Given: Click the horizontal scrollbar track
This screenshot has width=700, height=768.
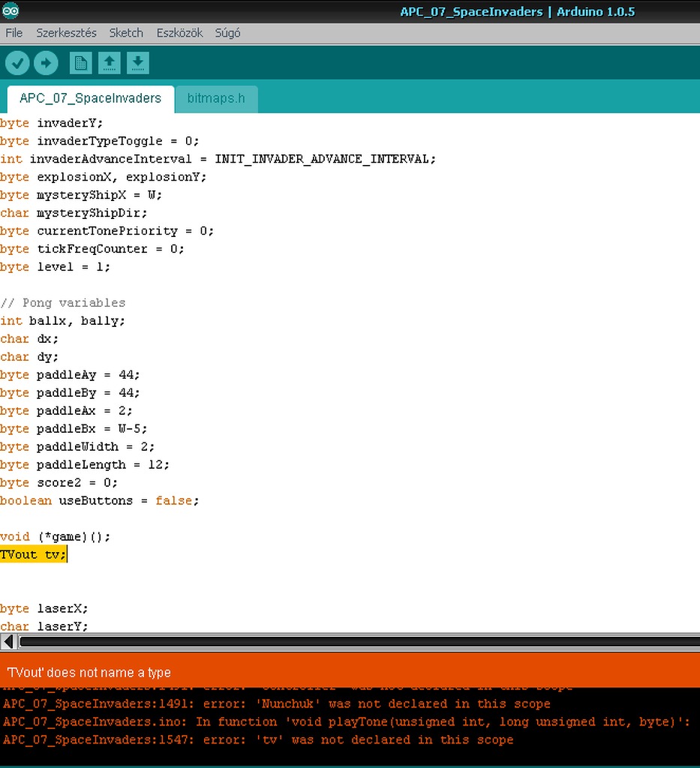Looking at the screenshot, I should point(359,641).
